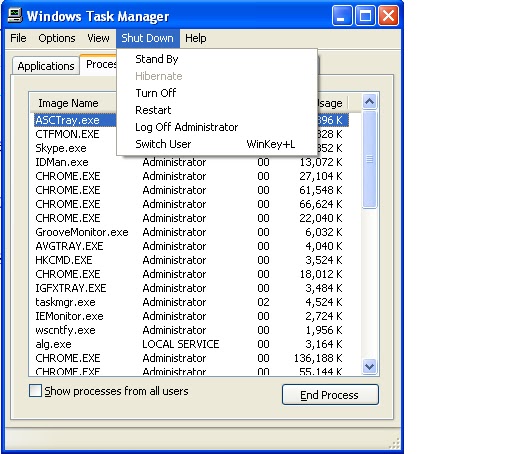
Task: Select CHROME.EXE using 27,104 K
Action: click(x=191, y=176)
